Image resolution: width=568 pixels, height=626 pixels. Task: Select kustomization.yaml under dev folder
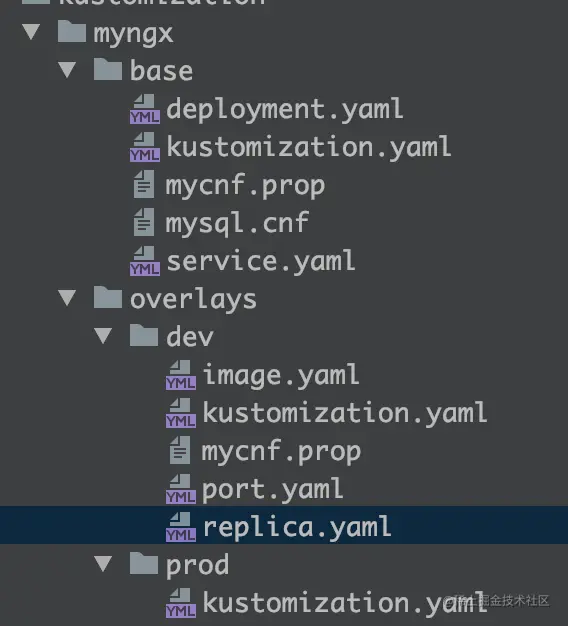(x=345, y=413)
